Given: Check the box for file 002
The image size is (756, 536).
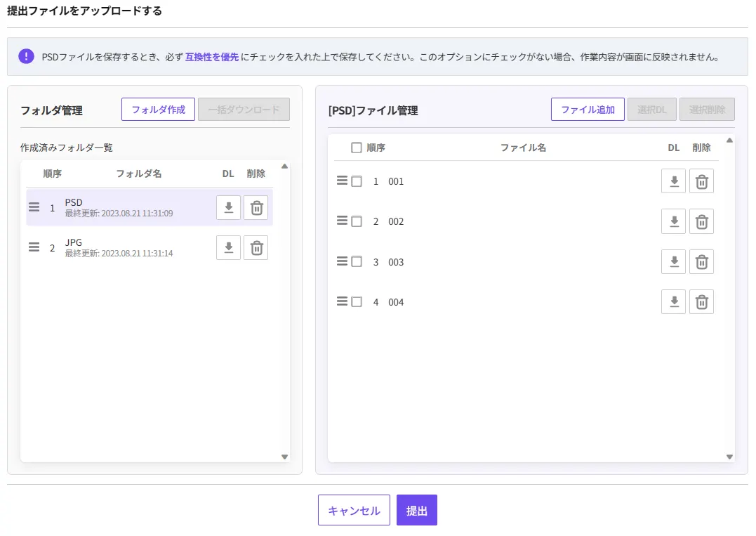Looking at the screenshot, I should [357, 221].
